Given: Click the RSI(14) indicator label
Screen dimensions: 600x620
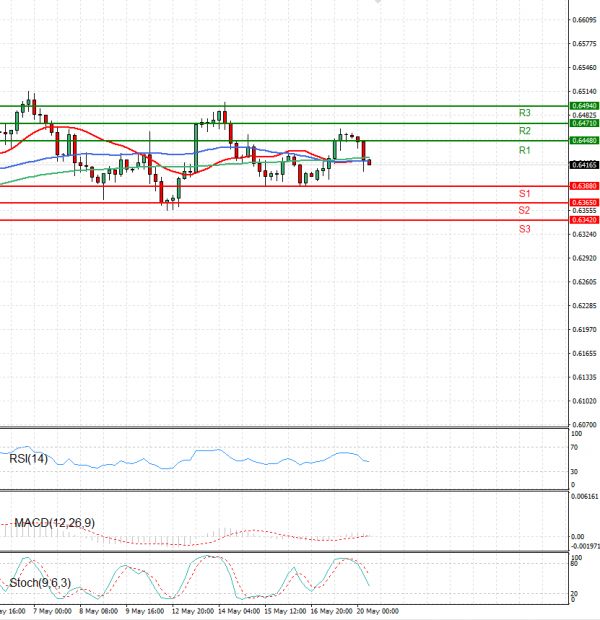Looking at the screenshot, I should tap(28, 459).
